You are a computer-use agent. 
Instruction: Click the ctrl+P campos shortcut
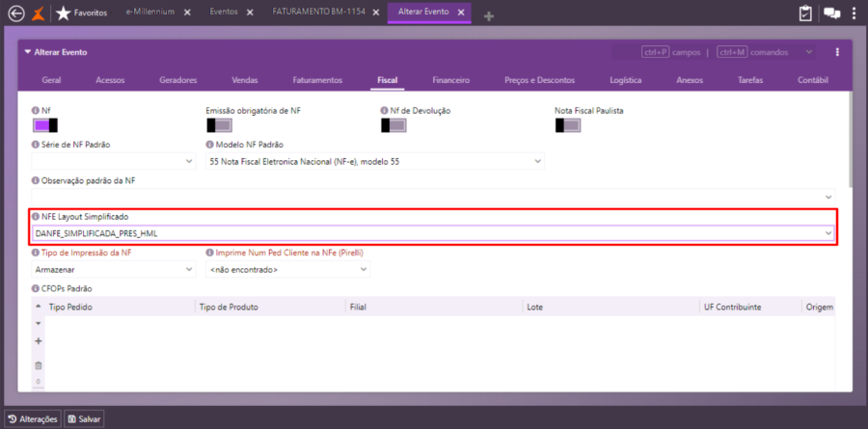point(671,53)
